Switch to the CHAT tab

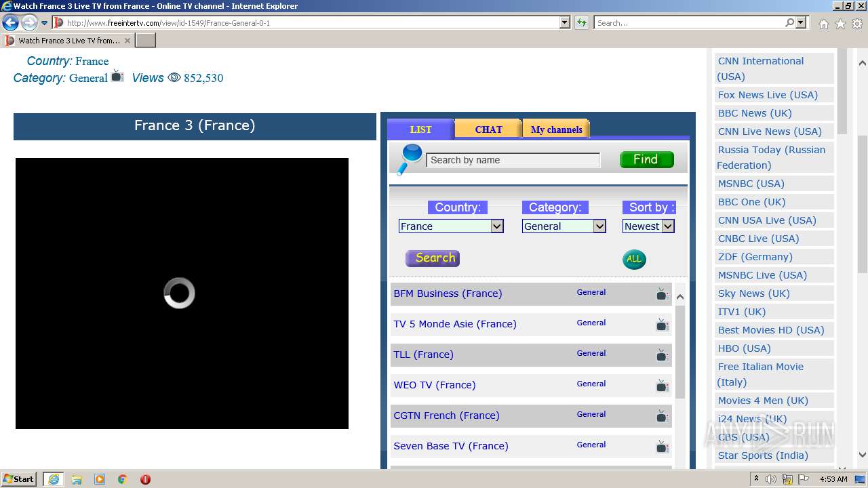(x=488, y=129)
